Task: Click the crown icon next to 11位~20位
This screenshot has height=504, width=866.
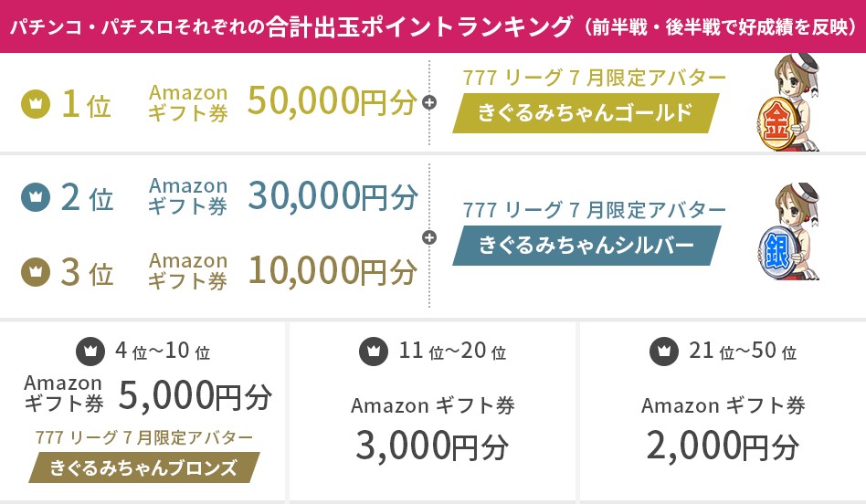Action: tap(373, 350)
